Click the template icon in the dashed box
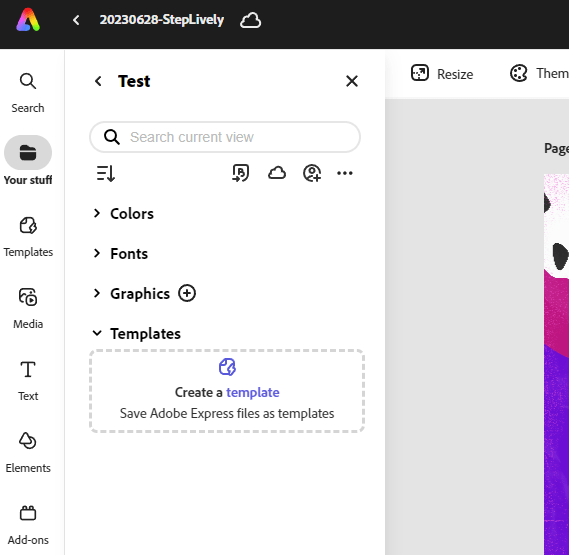The height and width of the screenshot is (555, 569). 227,367
